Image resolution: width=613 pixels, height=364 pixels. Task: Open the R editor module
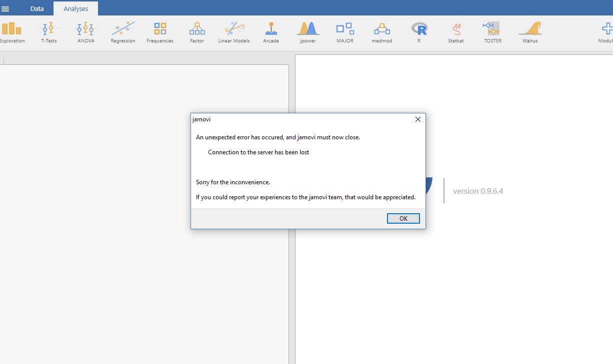(419, 32)
